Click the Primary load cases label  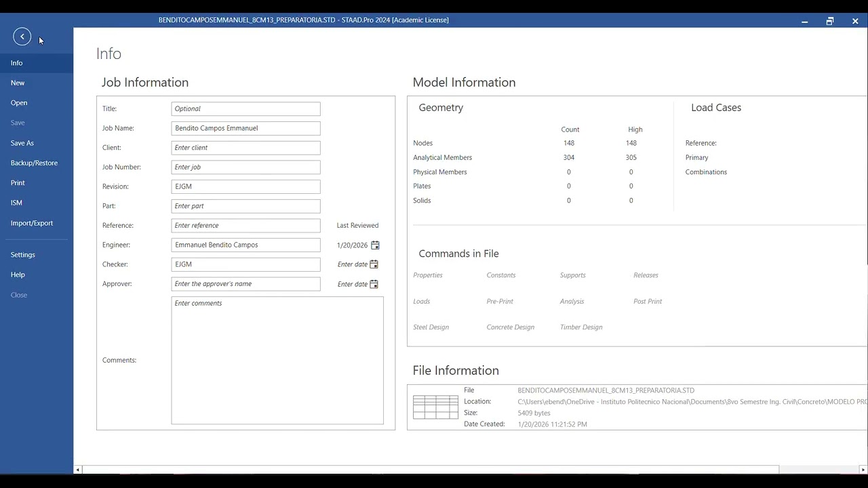697,157
